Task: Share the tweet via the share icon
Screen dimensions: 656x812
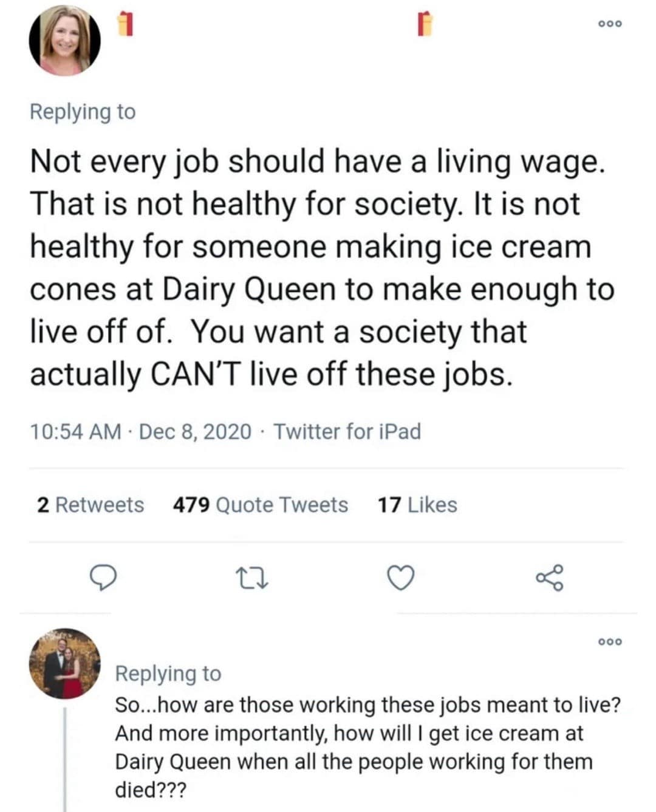Action: pos(550,578)
